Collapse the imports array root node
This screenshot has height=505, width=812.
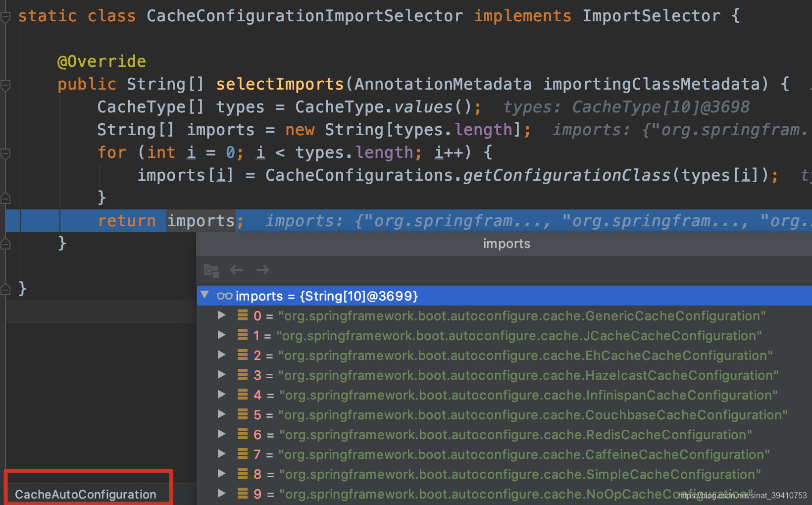click(204, 295)
